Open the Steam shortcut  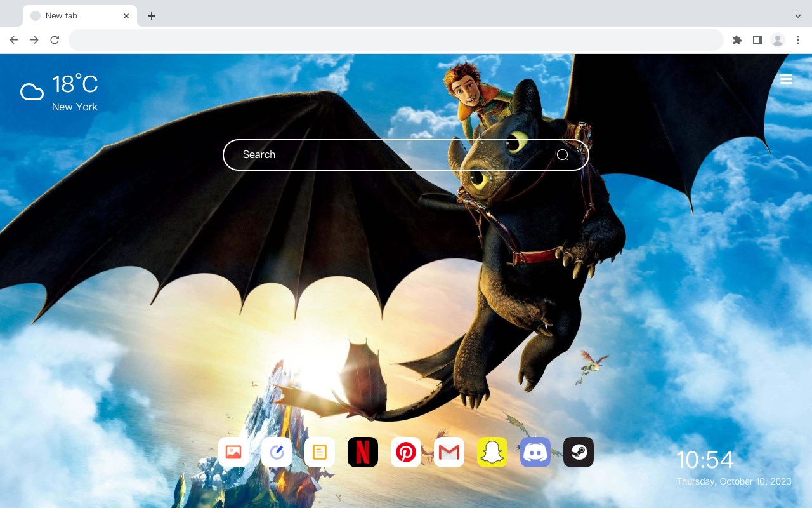point(579,452)
